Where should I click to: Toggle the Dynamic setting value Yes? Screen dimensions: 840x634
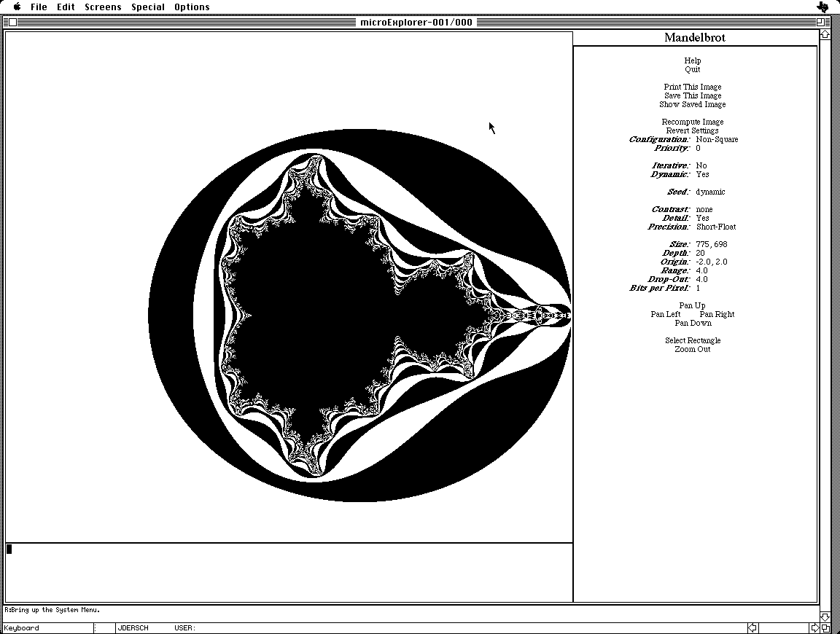[702, 174]
